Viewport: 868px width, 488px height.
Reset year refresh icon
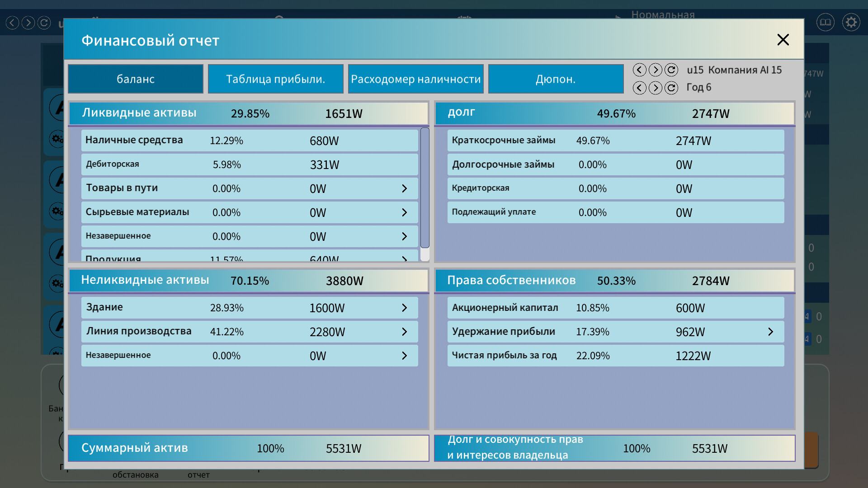671,88
